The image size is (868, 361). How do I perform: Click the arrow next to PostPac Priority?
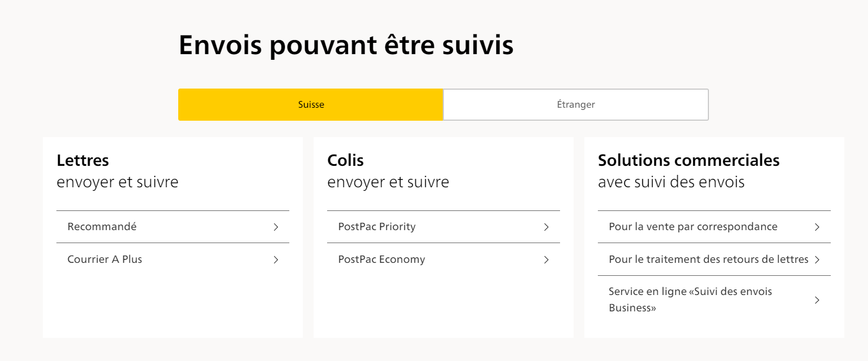(x=546, y=227)
